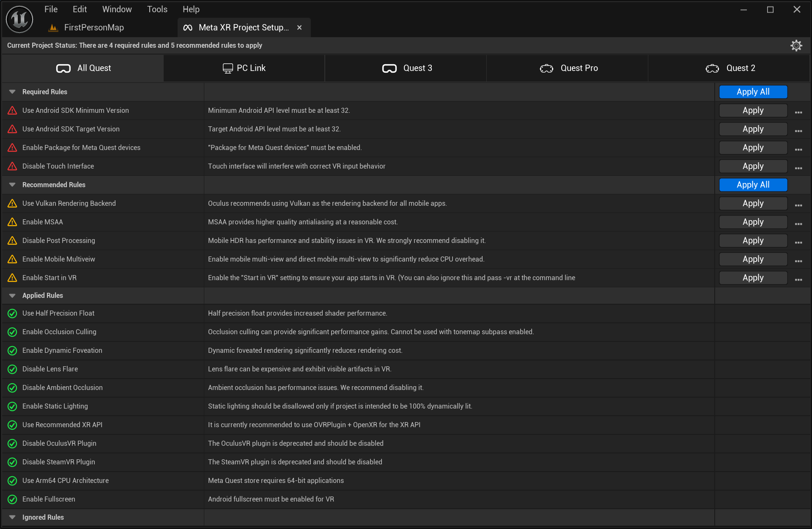Collapse the Recommended Rules section
The image size is (812, 529).
click(12, 185)
